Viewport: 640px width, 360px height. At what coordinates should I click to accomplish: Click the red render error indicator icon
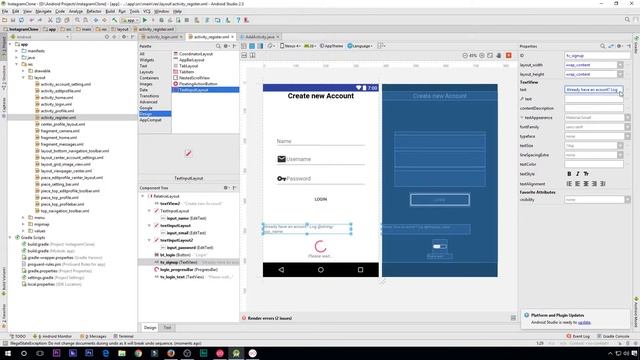pyautogui.click(x=509, y=55)
